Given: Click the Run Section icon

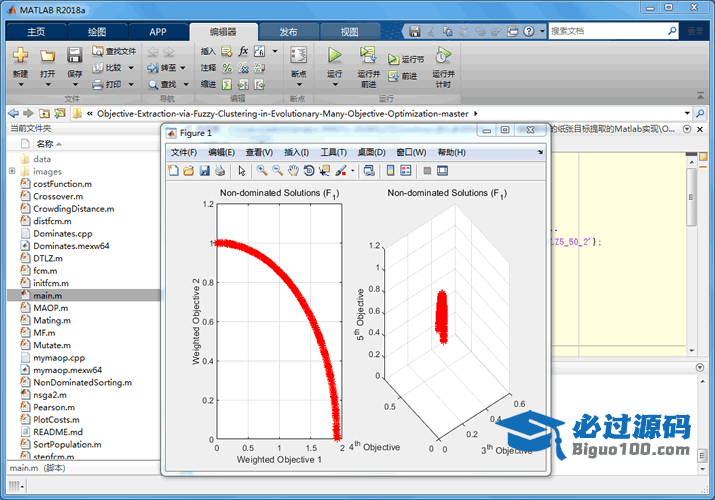Looking at the screenshot, I should click(393, 59).
